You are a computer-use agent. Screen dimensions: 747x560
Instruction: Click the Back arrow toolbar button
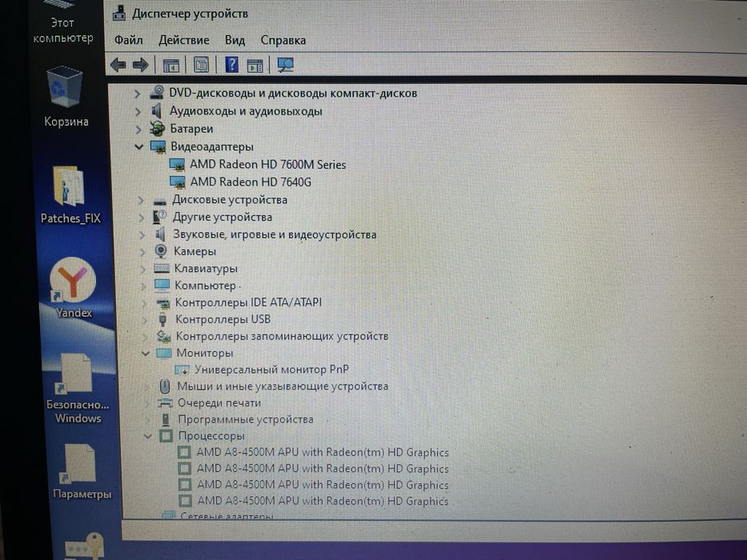[x=118, y=64]
